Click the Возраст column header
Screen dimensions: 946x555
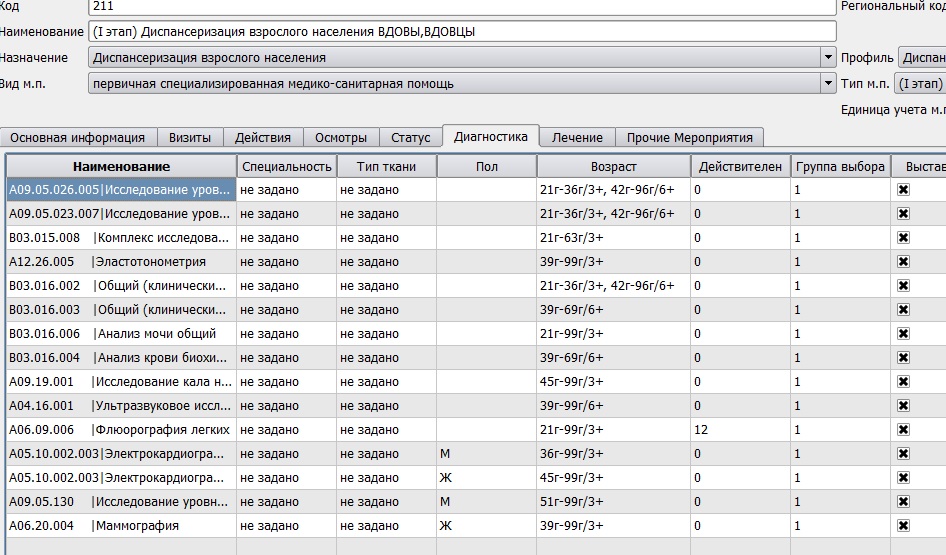(x=613, y=166)
